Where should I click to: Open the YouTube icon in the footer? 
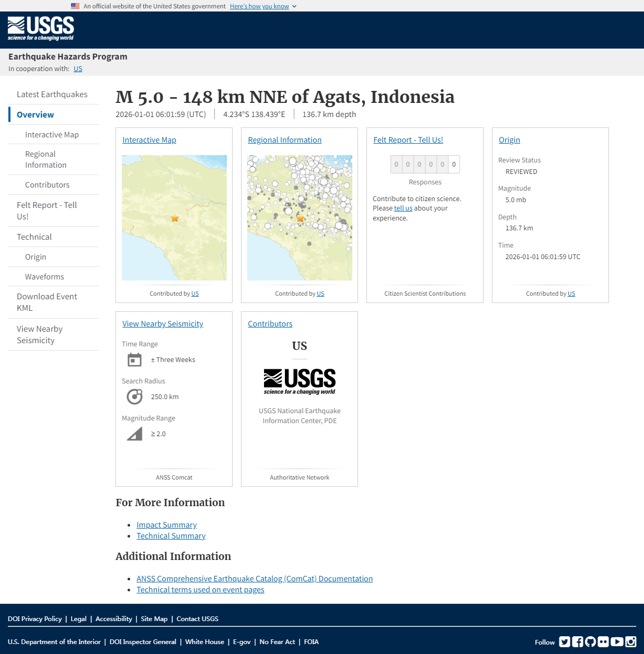pyautogui.click(x=617, y=641)
